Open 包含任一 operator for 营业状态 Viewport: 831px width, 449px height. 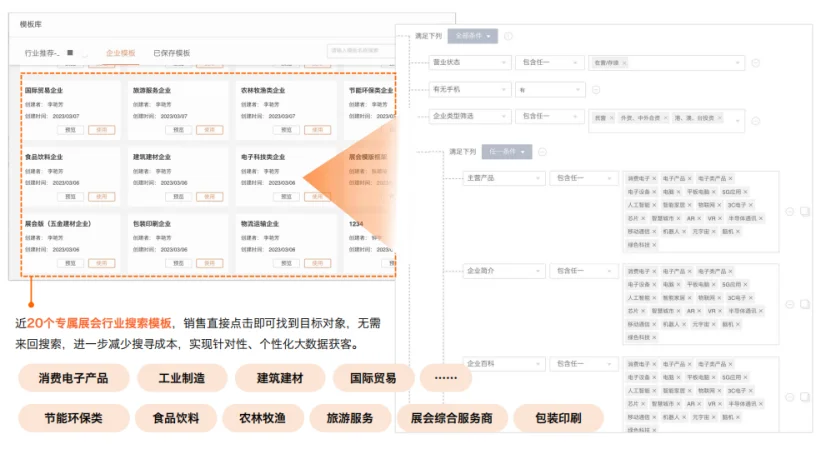click(550, 63)
